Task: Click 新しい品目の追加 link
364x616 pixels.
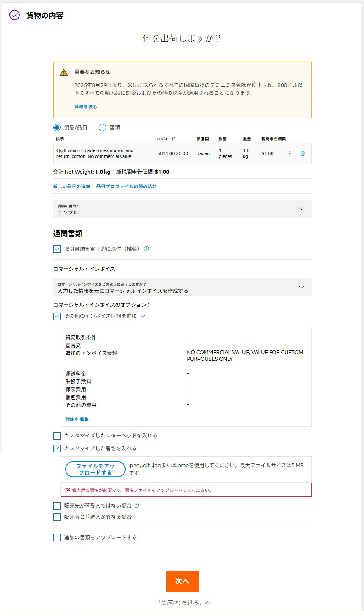Action: click(x=72, y=186)
